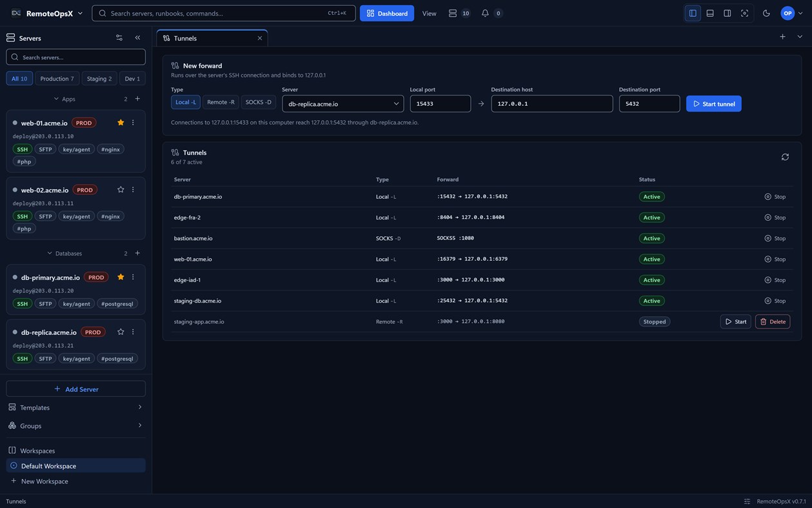Toggle dark mode with the moon icon

[766, 13]
